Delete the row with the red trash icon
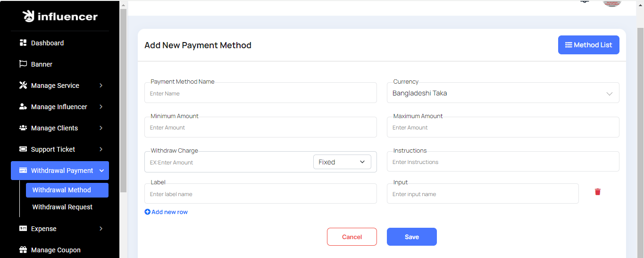Screen dimensions: 644x258 pyautogui.click(x=598, y=192)
